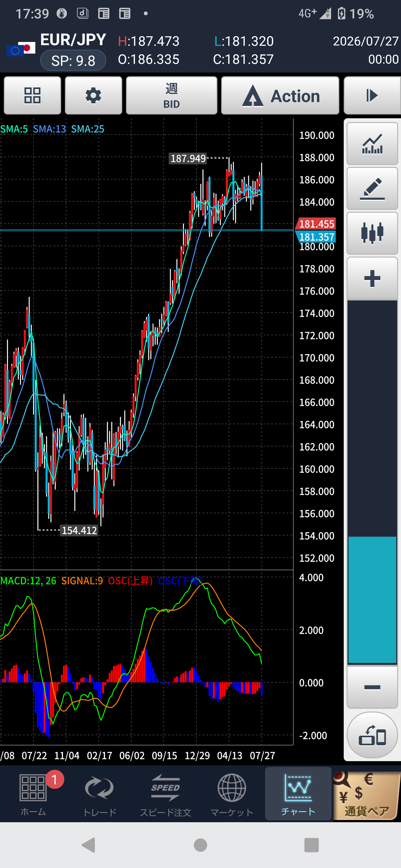The image size is (401, 868).
Task: Open chart settings gear button
Action: click(x=94, y=96)
